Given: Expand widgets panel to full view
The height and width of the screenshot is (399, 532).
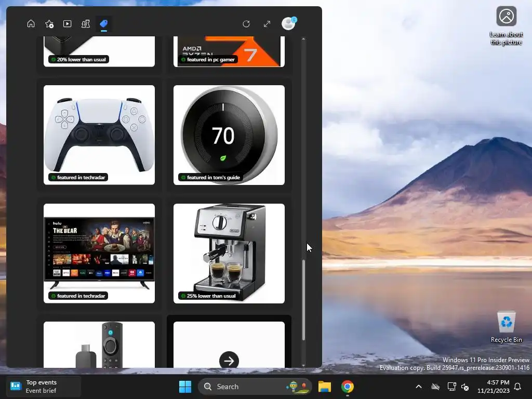Looking at the screenshot, I should pyautogui.click(x=267, y=24).
